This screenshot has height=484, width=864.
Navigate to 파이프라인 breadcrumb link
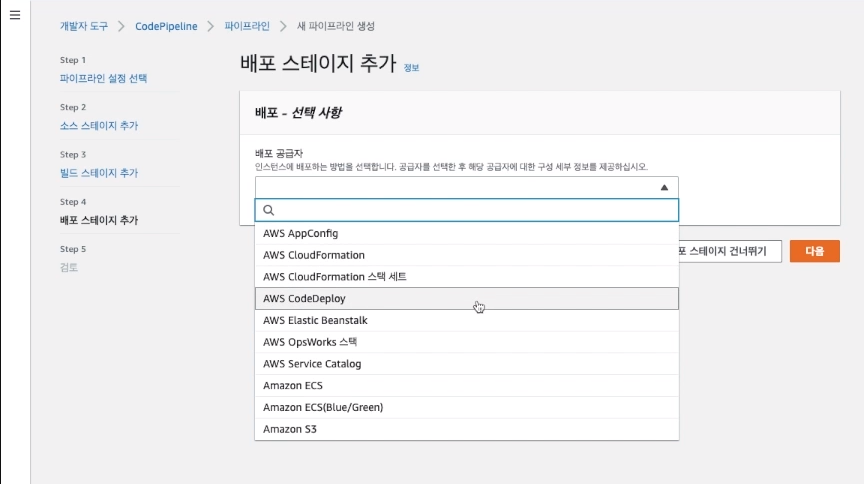tap(247, 26)
